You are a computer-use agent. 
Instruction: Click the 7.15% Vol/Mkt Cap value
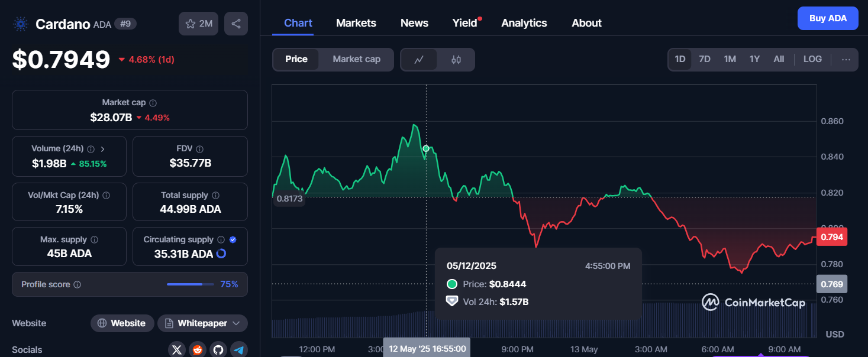pos(70,209)
